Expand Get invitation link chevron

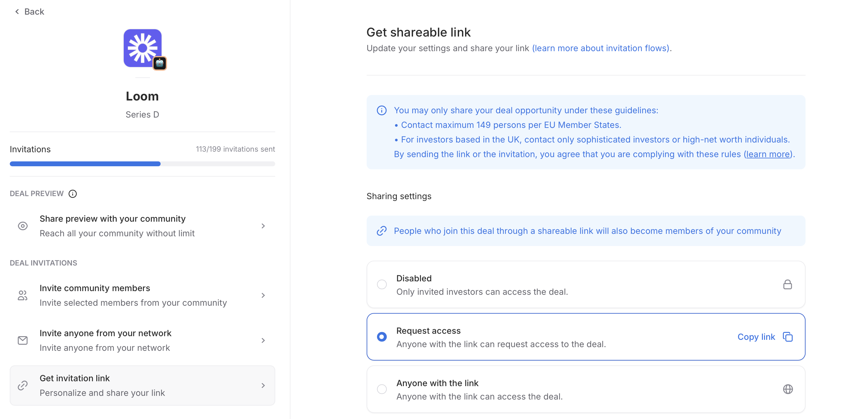tap(263, 385)
